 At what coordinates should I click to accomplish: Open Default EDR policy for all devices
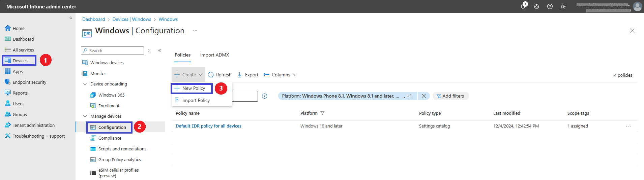tap(208, 126)
